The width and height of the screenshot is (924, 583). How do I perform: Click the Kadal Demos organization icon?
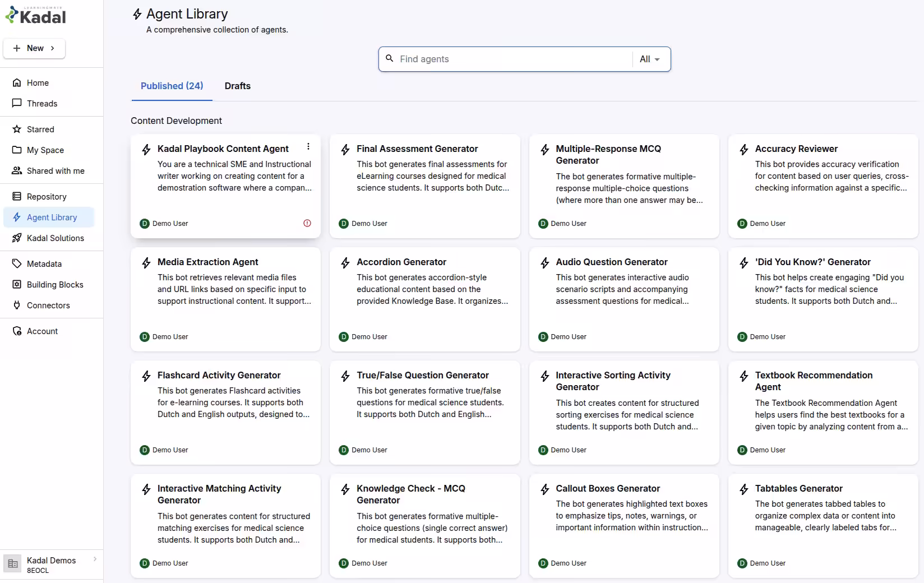(x=13, y=564)
